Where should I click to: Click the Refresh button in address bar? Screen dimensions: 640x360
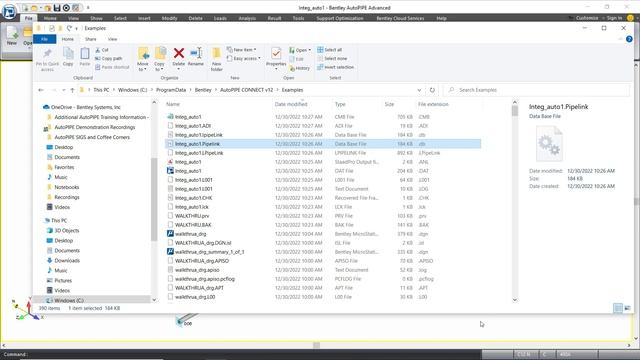click(x=432, y=90)
